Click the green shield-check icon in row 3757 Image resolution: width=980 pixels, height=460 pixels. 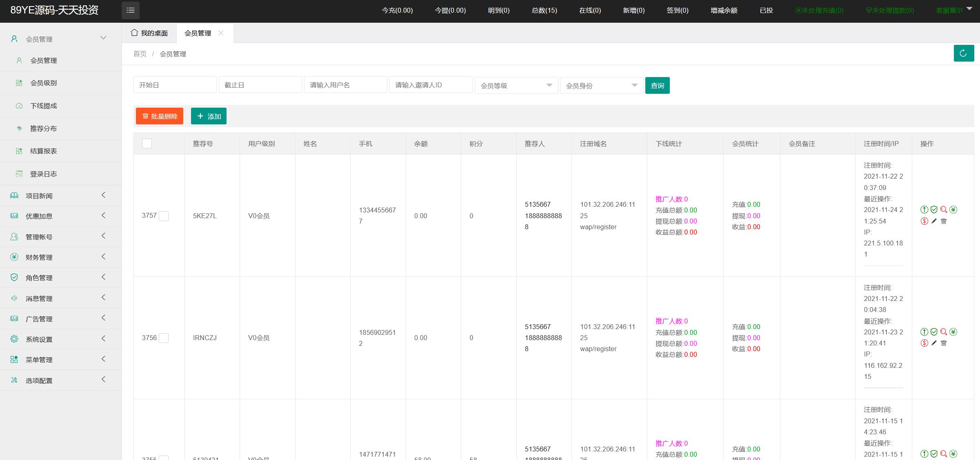tap(934, 210)
